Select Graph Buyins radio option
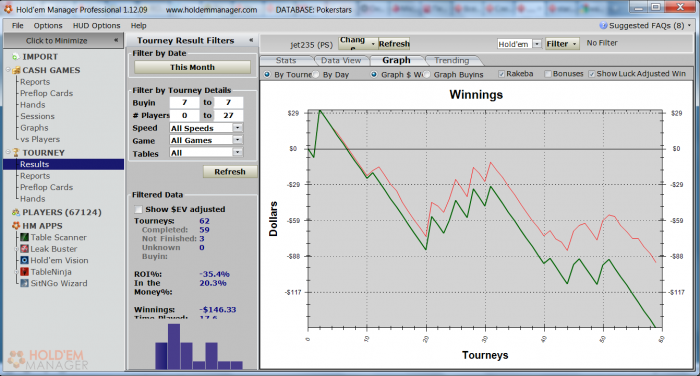Image resolution: width=700 pixels, height=376 pixels. coord(426,74)
